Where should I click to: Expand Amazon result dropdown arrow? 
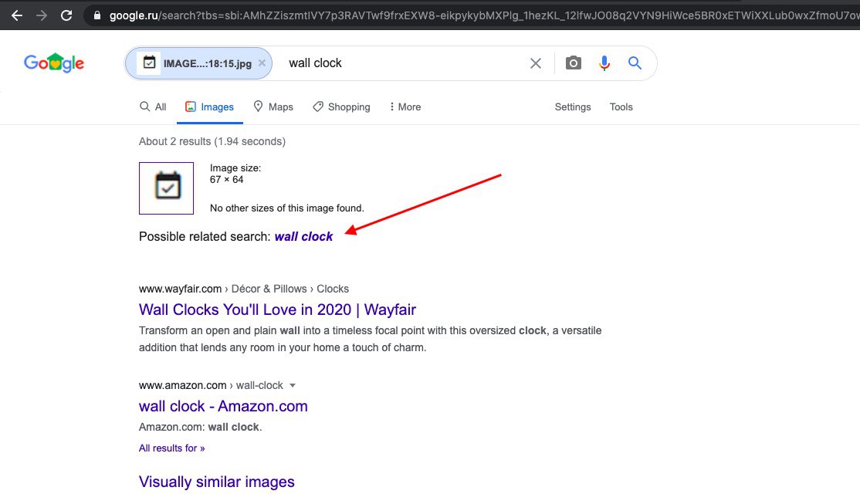click(x=293, y=386)
